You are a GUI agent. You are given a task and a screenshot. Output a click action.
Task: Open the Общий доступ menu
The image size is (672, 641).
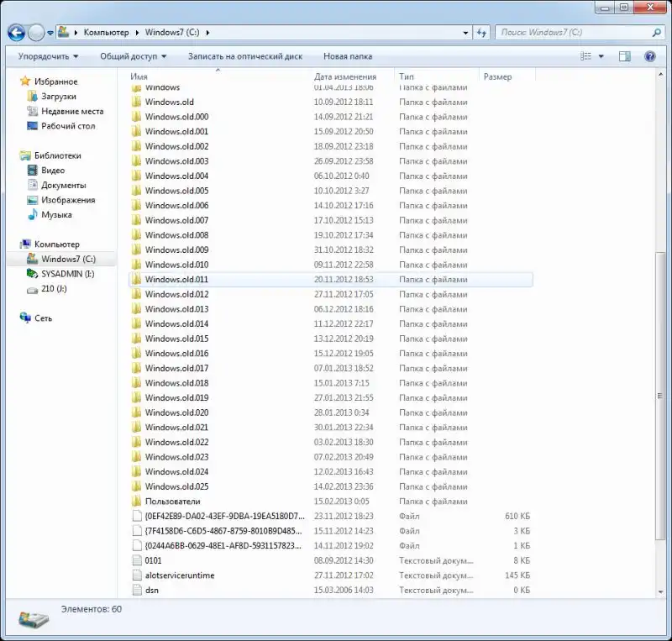133,56
